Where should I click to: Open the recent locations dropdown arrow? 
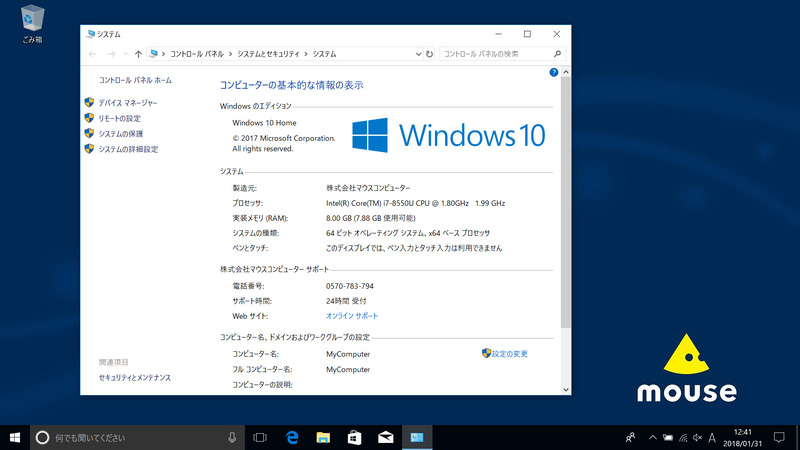point(126,54)
